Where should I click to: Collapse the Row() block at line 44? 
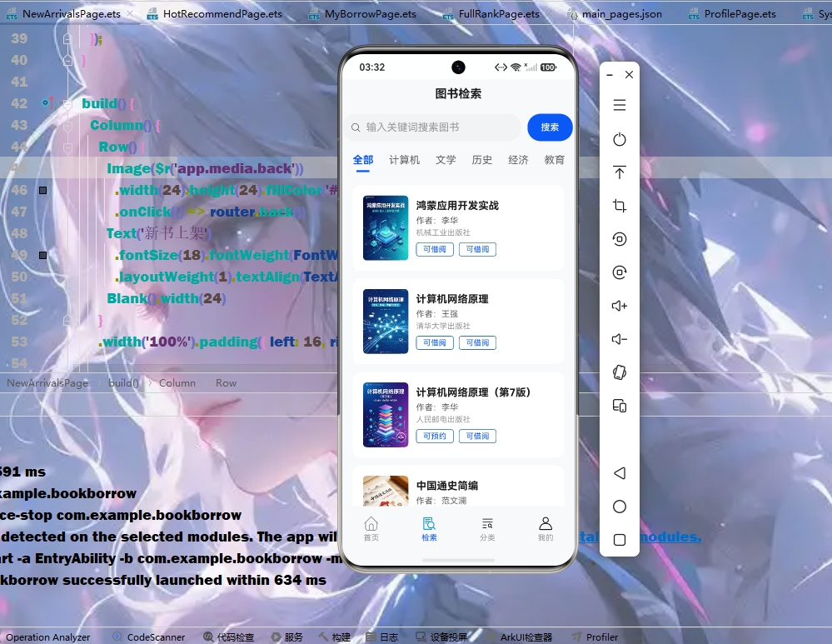coord(67,147)
